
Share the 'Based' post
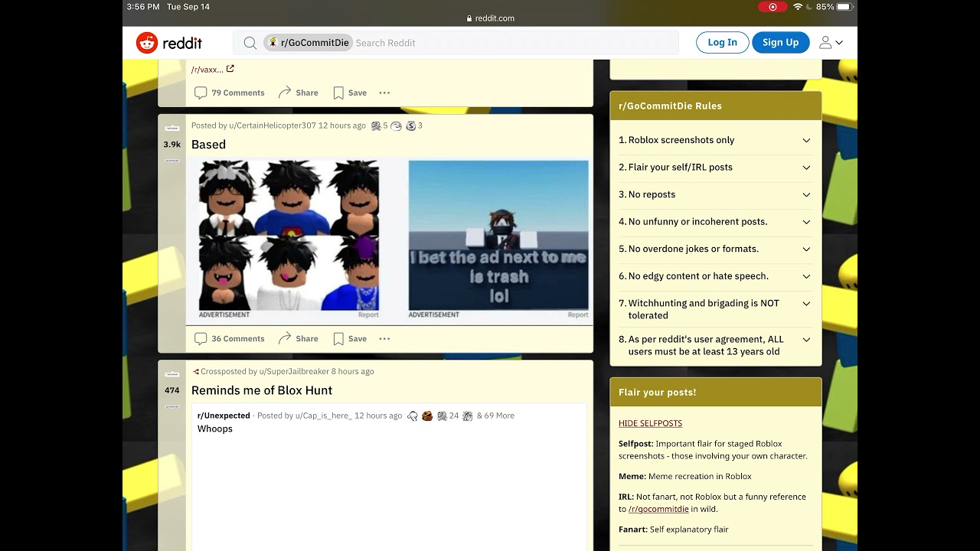298,338
